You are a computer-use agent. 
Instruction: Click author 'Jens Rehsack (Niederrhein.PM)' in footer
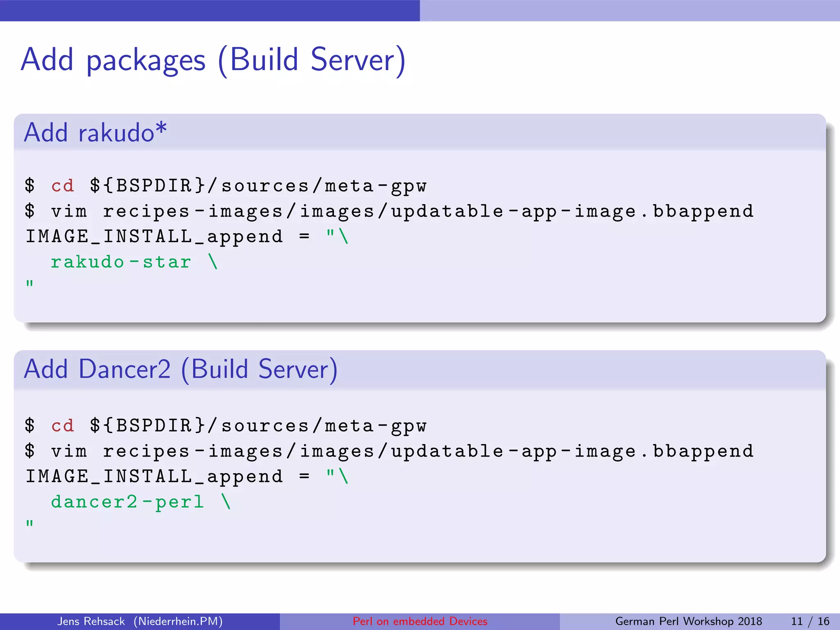[x=140, y=621]
